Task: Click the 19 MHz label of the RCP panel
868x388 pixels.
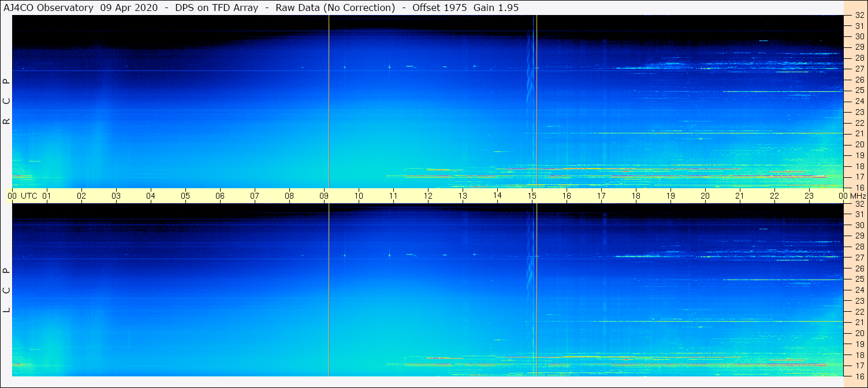Action: [859, 155]
